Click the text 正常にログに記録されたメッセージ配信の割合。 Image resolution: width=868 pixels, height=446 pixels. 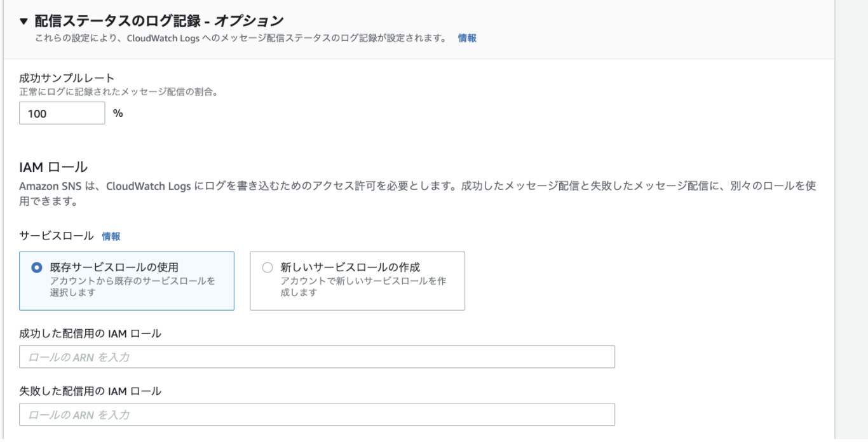click(x=119, y=92)
